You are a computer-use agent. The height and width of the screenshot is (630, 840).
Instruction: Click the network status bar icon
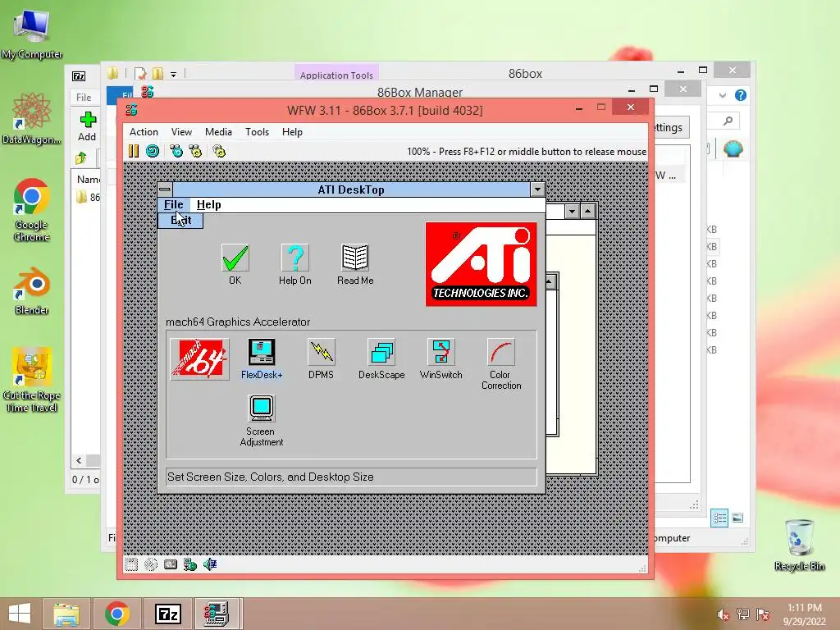pyautogui.click(x=190, y=564)
